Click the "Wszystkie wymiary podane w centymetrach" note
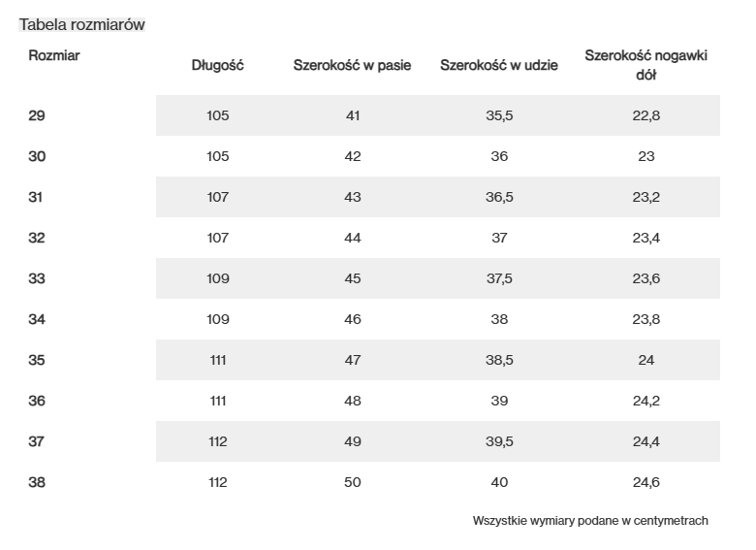Viewport: 756px width, 550px height. (x=590, y=521)
